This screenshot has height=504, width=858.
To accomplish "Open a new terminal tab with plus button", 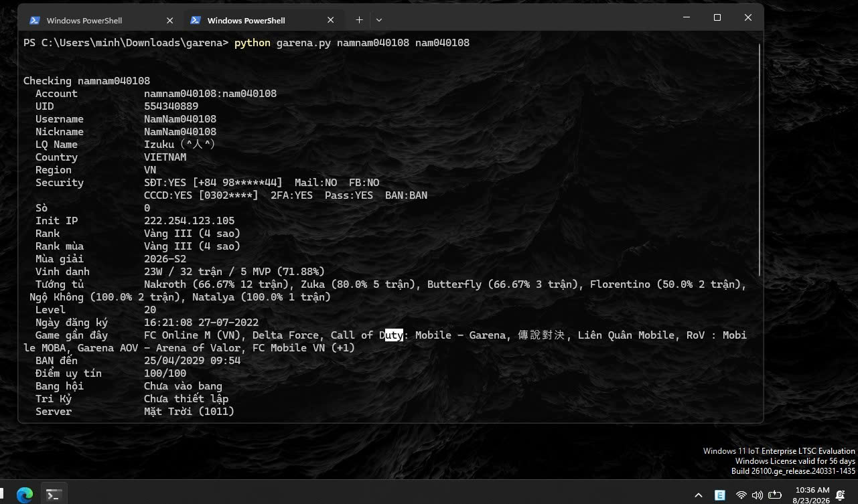I will [359, 20].
